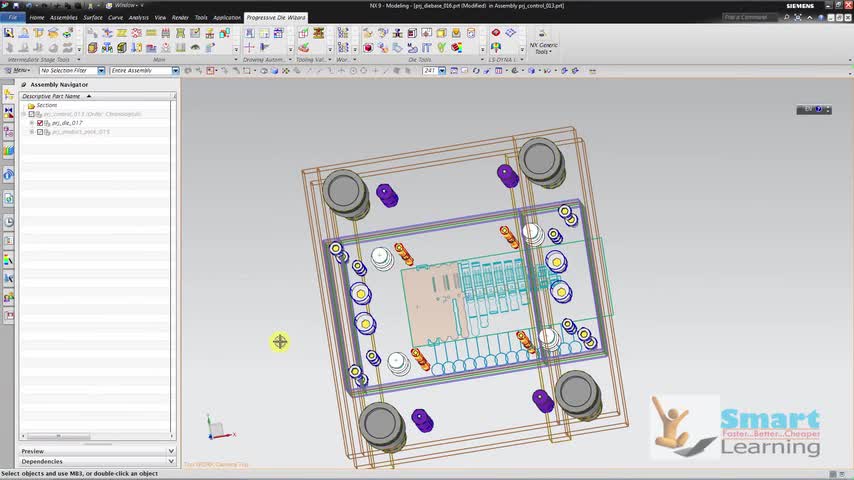This screenshot has width=854, height=480.
Task: Click the rainbow part LS-DYNA analysis icon
Action: click(496, 48)
